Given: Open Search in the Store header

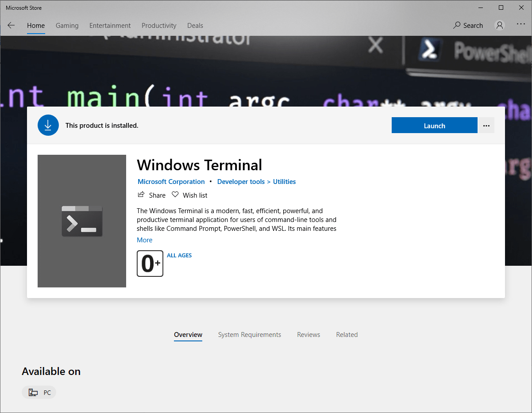Looking at the screenshot, I should pyautogui.click(x=468, y=26).
